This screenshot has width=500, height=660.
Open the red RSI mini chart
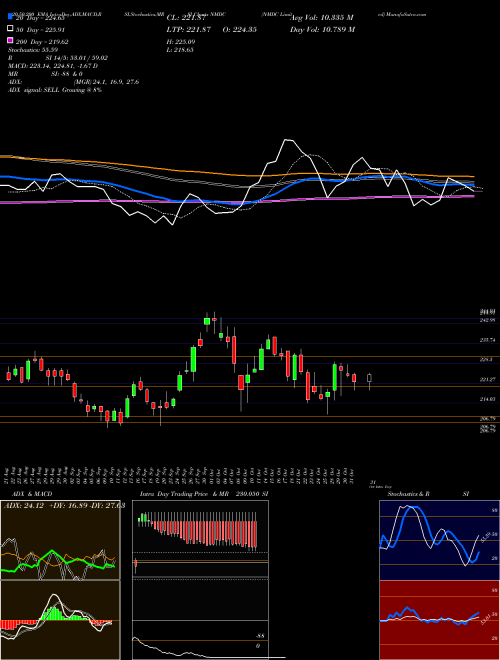coord(439,620)
